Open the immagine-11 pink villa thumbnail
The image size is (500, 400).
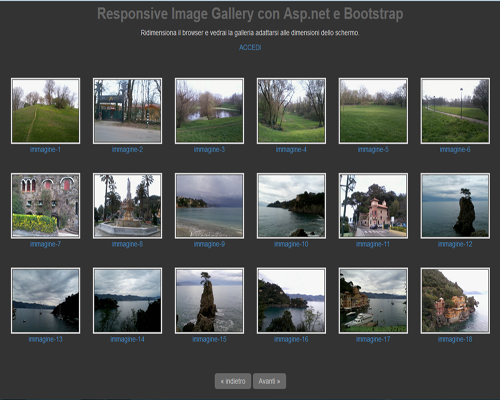coord(373,206)
